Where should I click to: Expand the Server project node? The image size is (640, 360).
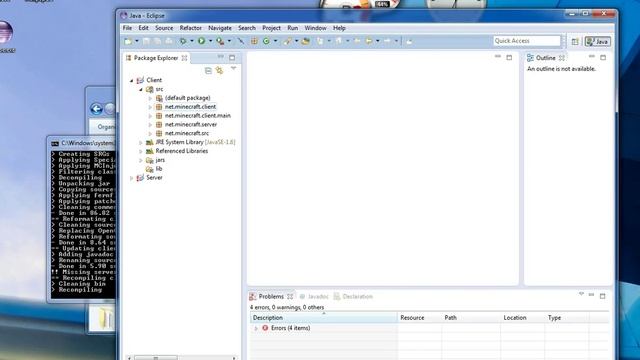(131, 178)
